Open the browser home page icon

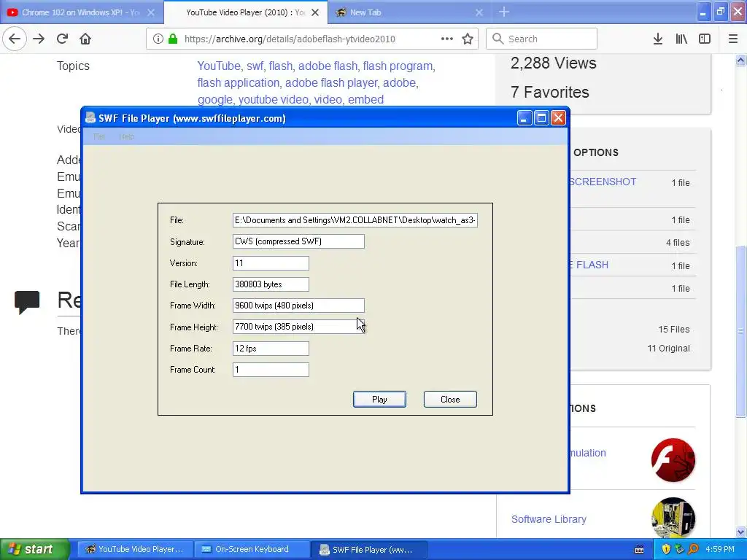(85, 39)
